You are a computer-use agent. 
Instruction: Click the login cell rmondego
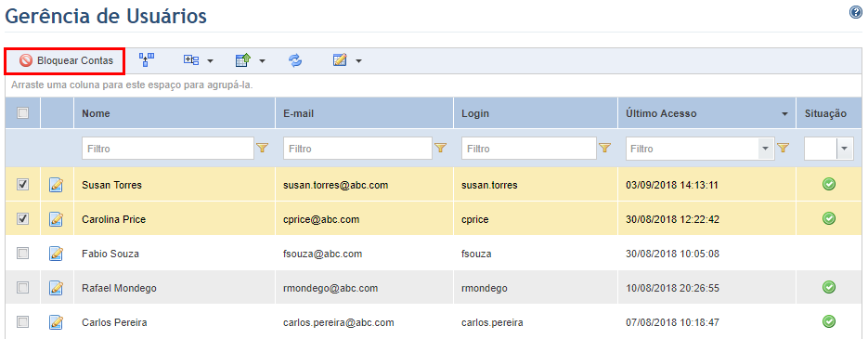[485, 288]
